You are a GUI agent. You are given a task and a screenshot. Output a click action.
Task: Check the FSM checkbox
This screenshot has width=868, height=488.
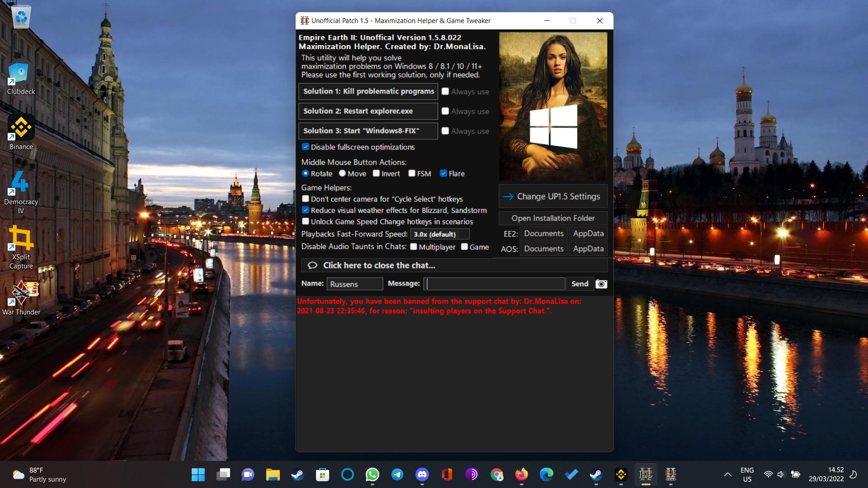pos(412,174)
